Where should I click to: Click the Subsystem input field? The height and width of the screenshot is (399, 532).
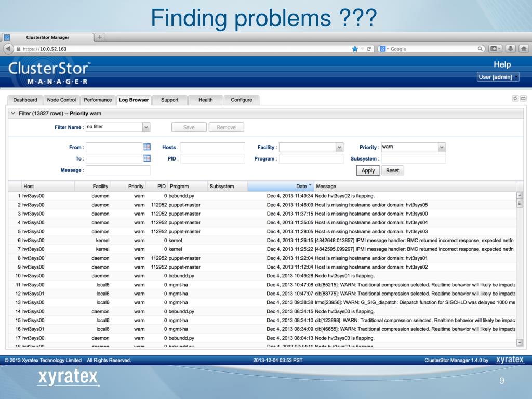coord(413,158)
